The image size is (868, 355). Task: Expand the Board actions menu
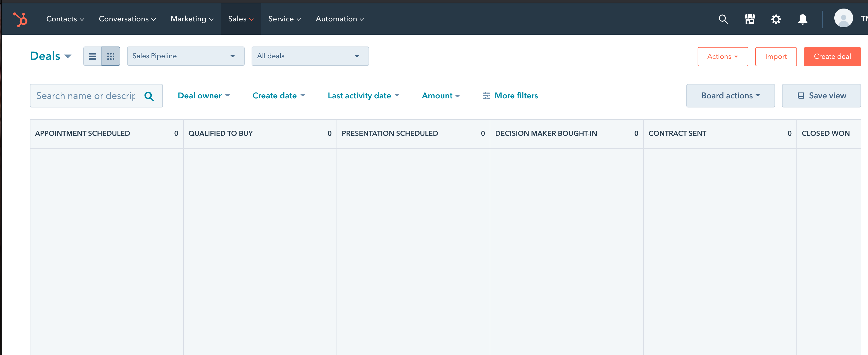coord(730,95)
